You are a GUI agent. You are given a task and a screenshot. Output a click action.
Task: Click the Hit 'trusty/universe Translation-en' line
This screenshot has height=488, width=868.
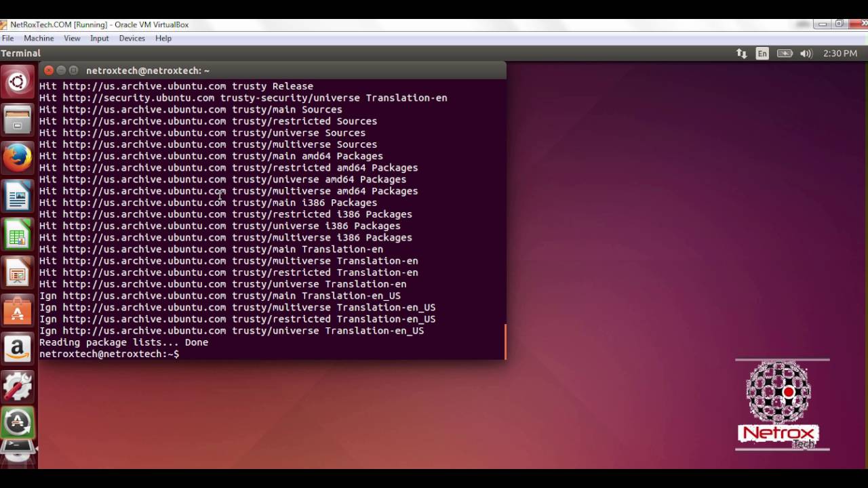click(x=222, y=284)
